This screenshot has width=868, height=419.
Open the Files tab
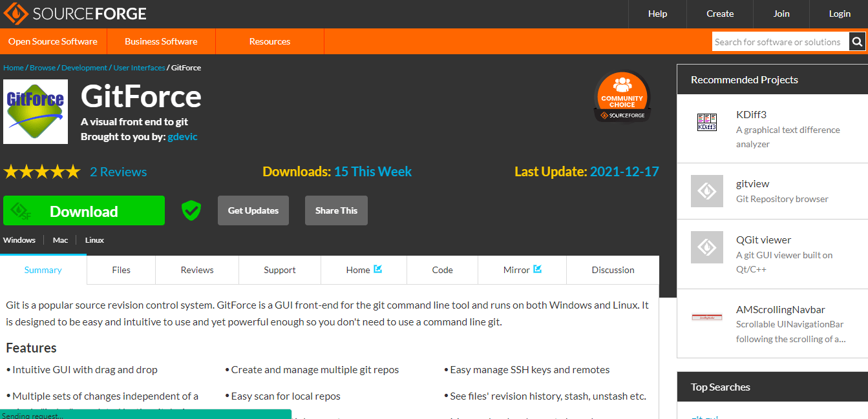point(122,270)
